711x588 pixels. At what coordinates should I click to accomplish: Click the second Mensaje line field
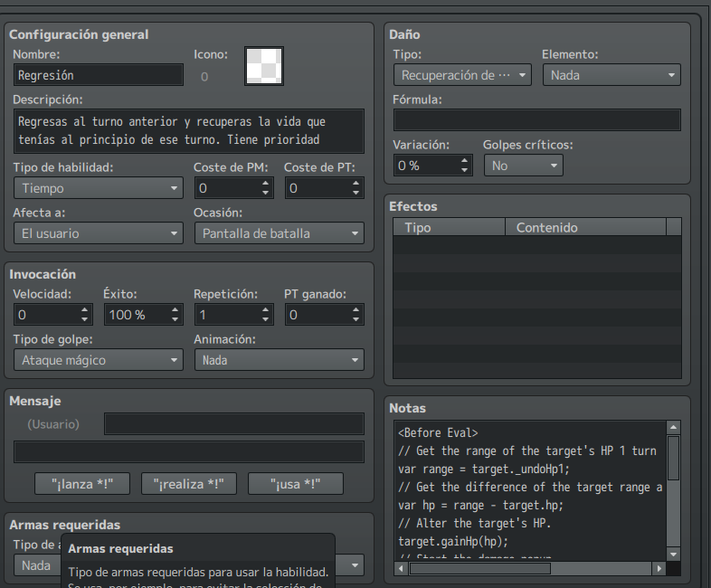(x=189, y=452)
